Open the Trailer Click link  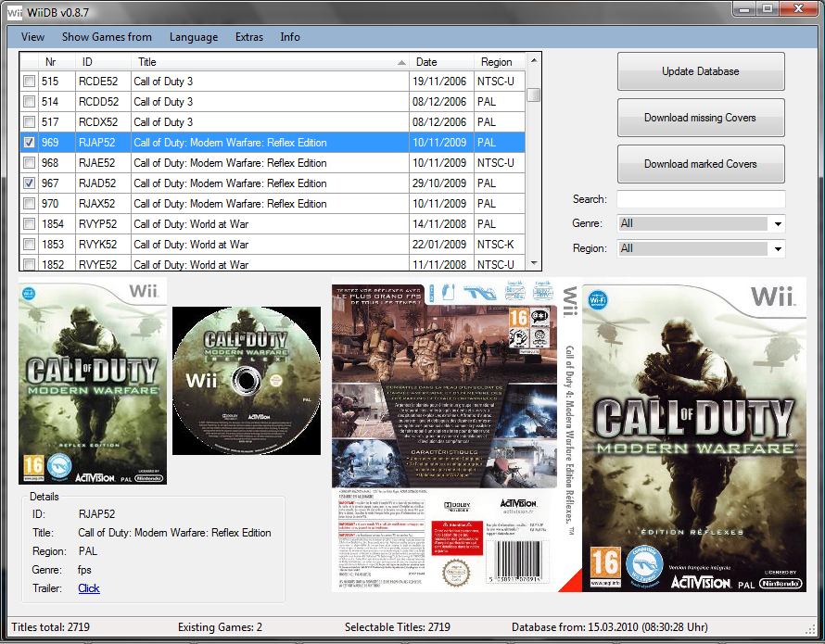[89, 588]
